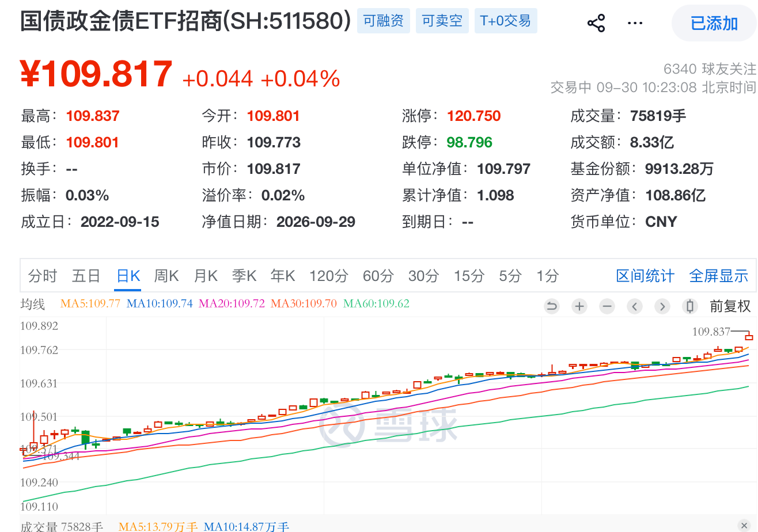Image resolution: width=758 pixels, height=532 pixels.
Task: Toggle the candlestick style icon
Action: [x=689, y=306]
